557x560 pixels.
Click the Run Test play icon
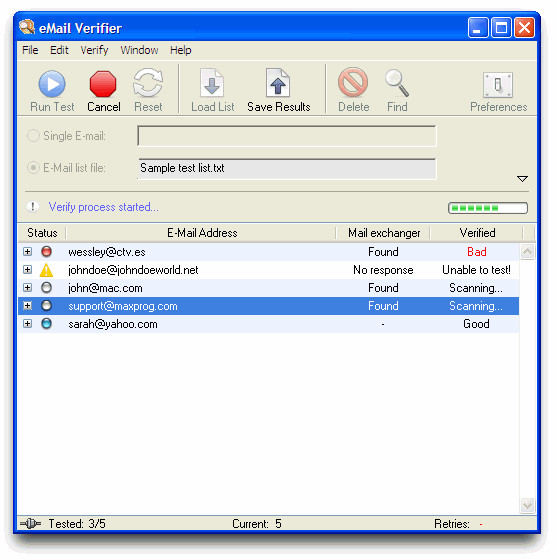tap(52, 84)
